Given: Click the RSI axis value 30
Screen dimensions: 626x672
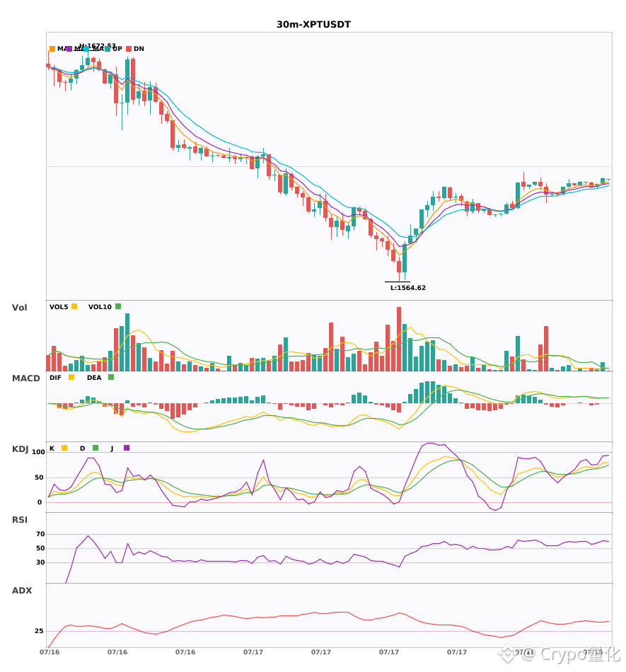Looking at the screenshot, I should click(40, 562).
